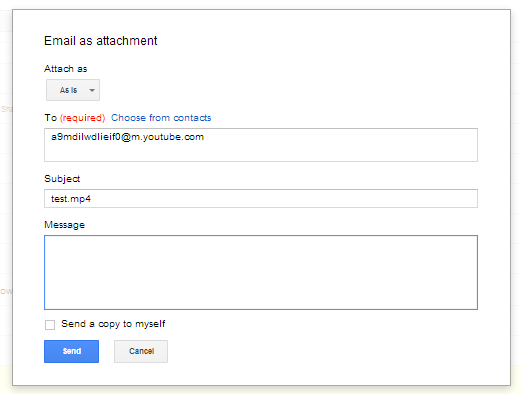Click on the test.mp4 subject text
Screen dimensions: 521x394
71,199
